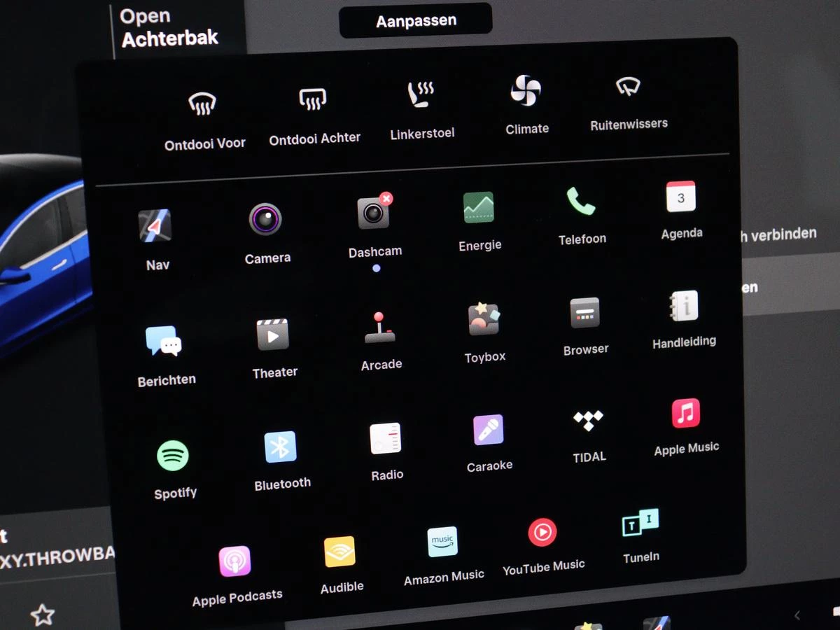Open the Climate fan controls
840x630 pixels.
tap(526, 91)
